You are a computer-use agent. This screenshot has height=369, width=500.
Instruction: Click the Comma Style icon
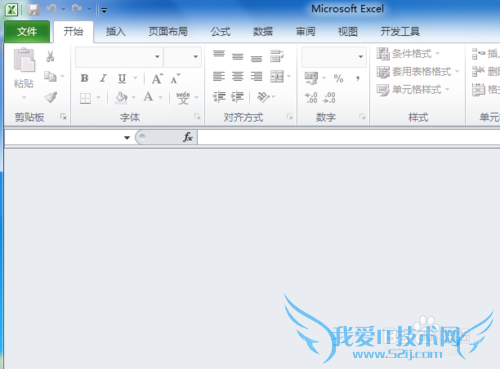[358, 79]
